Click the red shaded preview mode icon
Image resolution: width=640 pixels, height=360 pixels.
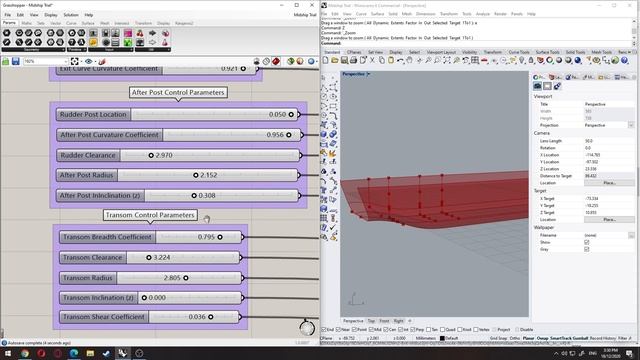click(276, 61)
